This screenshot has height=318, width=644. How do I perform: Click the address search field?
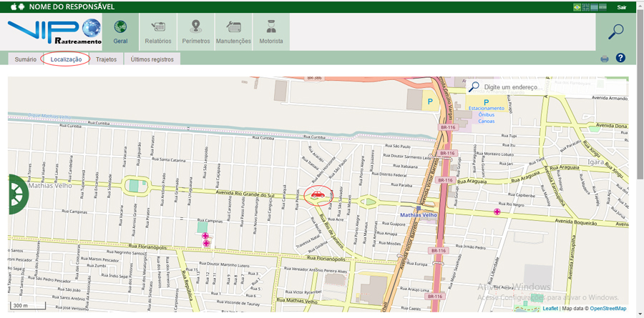[546, 87]
